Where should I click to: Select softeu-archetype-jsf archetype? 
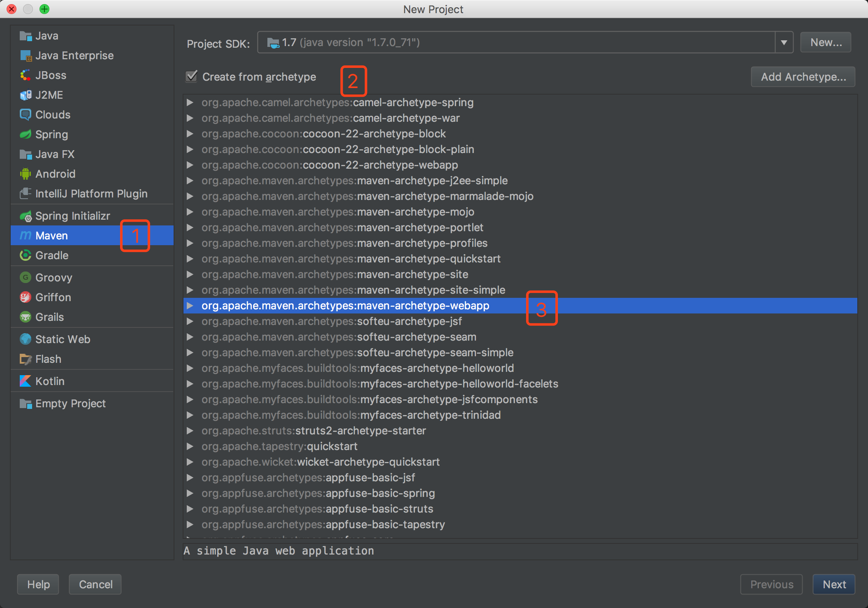[x=332, y=321]
